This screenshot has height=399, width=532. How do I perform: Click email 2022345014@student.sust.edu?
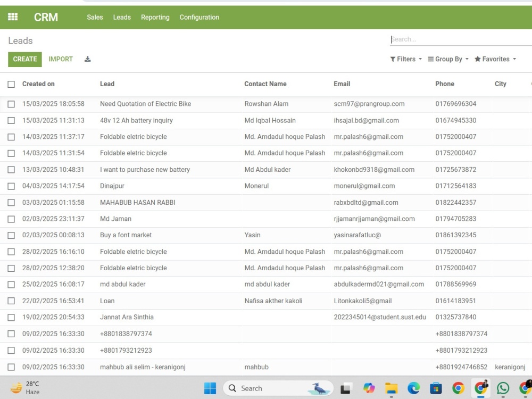point(380,317)
